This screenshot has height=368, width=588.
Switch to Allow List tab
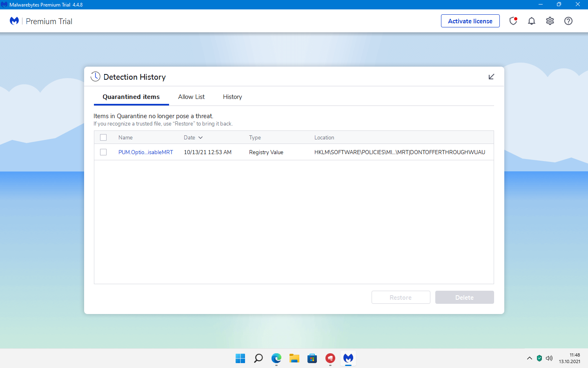click(191, 97)
